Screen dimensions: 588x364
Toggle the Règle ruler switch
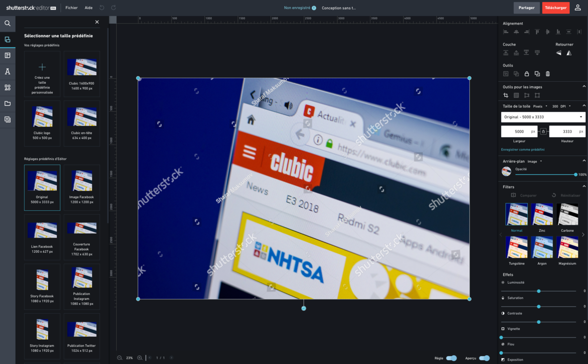451,358
